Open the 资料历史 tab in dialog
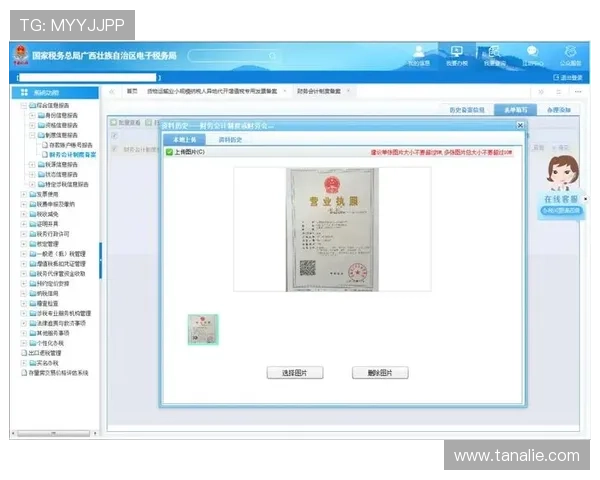The image size is (600, 480). click(230, 140)
